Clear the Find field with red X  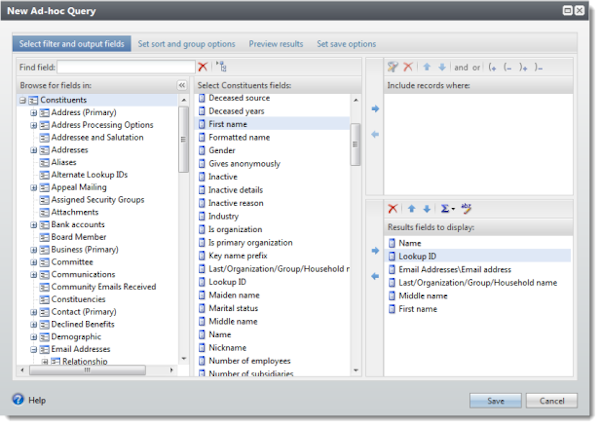click(x=202, y=67)
